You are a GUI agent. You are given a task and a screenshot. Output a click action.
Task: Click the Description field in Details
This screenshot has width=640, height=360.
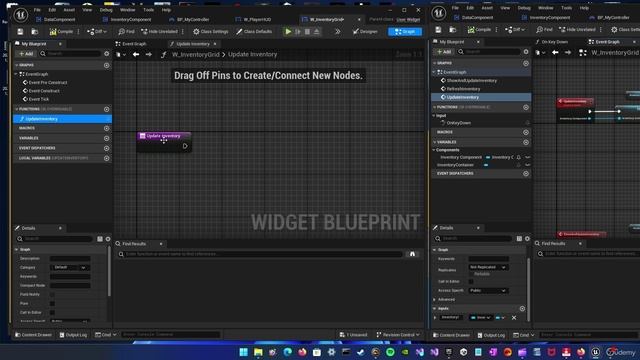[x=70, y=259]
